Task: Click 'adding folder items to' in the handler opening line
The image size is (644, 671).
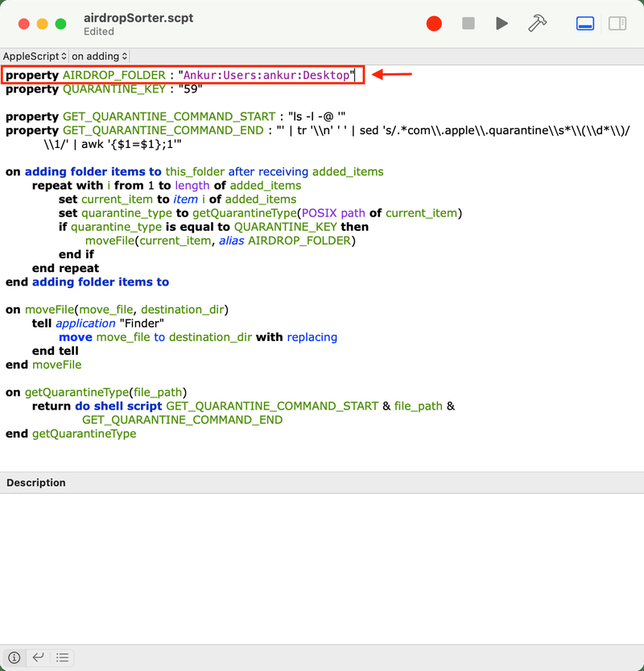Action: coord(93,171)
